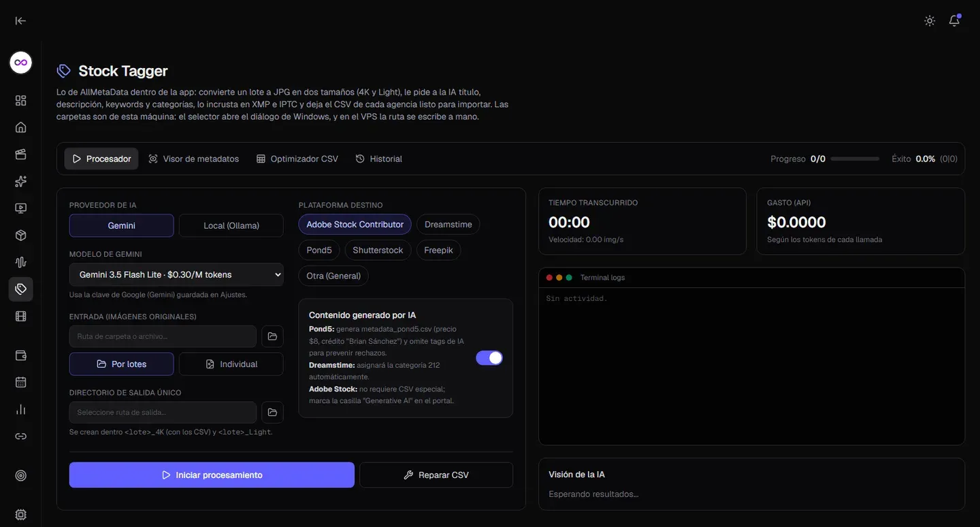Click the input path field for original images
The image size is (980, 527).
click(x=163, y=336)
